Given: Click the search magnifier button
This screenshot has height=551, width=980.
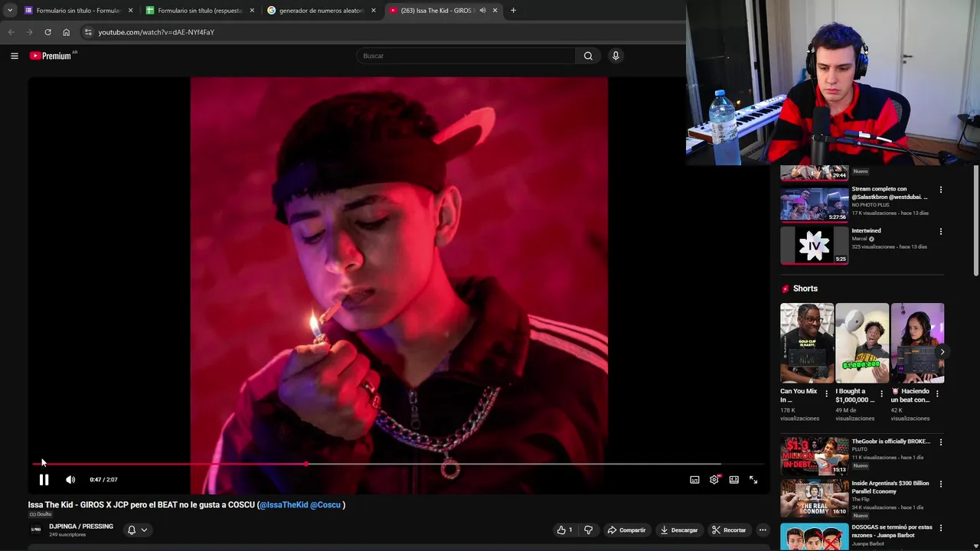Looking at the screenshot, I should pyautogui.click(x=588, y=56).
